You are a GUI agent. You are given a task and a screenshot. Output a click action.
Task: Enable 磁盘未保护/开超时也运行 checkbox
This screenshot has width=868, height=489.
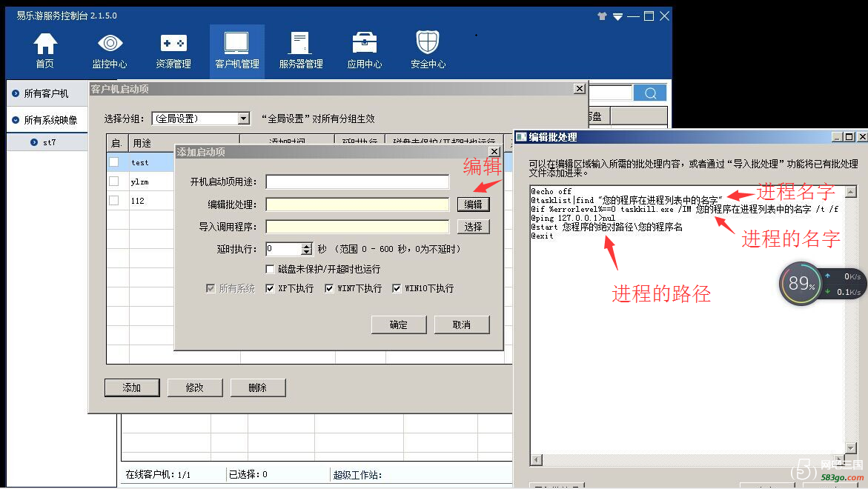click(270, 269)
